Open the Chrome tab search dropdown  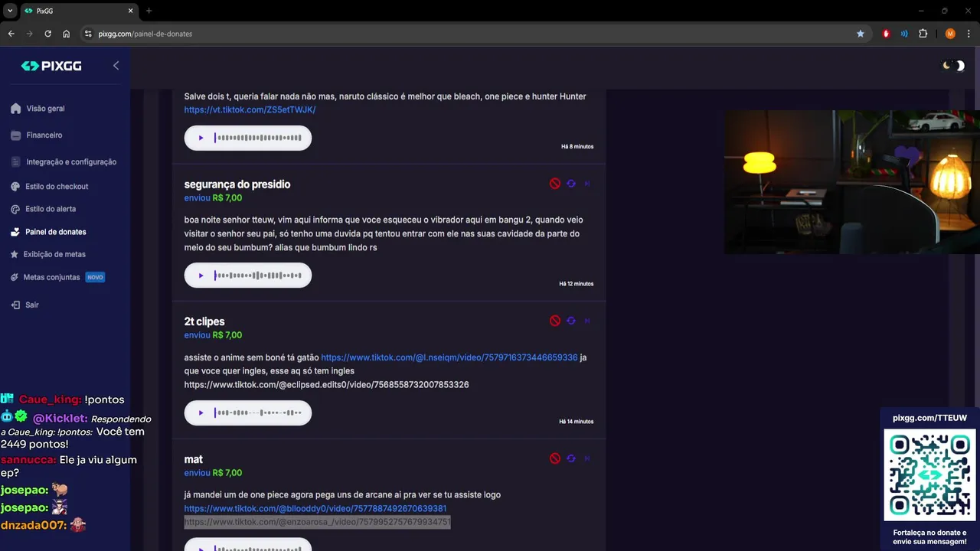tap(10, 11)
